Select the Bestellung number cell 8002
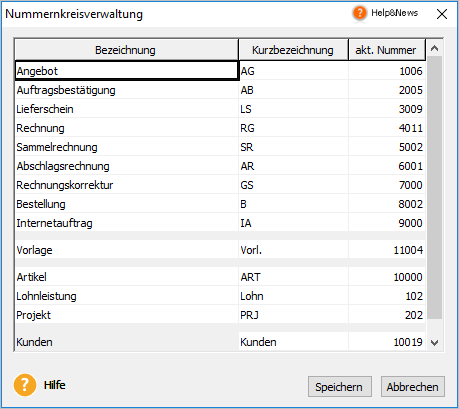459x409 pixels. tap(387, 204)
